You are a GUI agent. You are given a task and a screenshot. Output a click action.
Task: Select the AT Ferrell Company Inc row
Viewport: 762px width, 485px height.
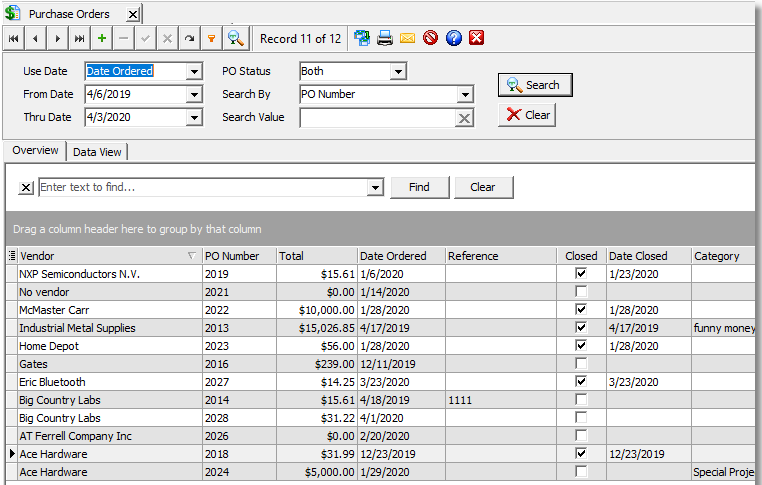(x=381, y=436)
